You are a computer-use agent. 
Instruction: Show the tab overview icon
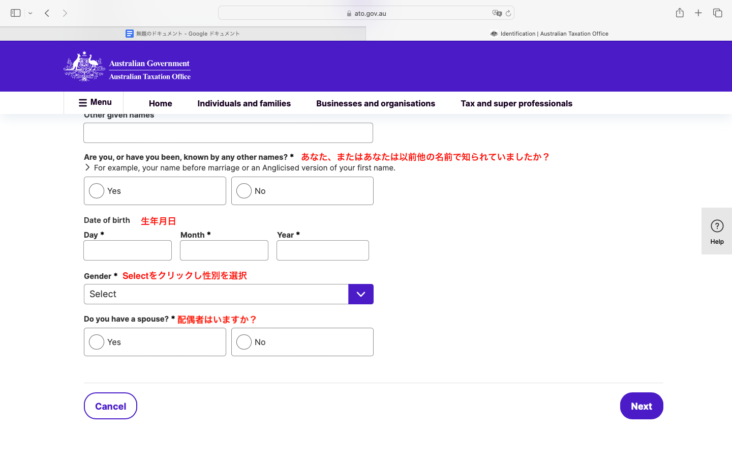coord(717,13)
